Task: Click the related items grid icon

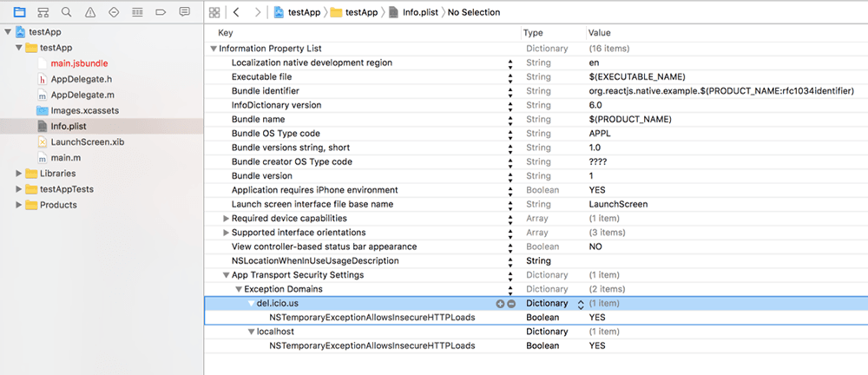Action: (215, 12)
